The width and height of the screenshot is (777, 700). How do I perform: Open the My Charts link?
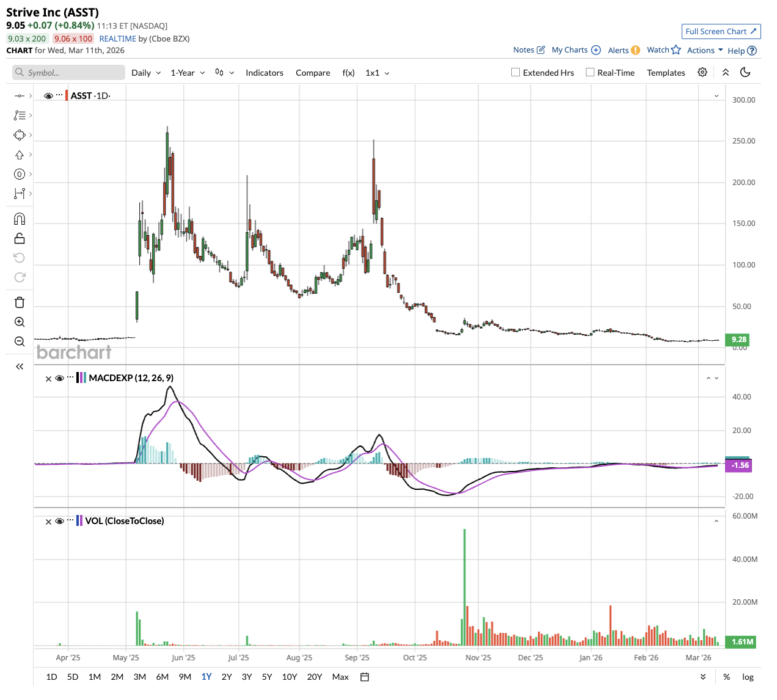pos(569,50)
